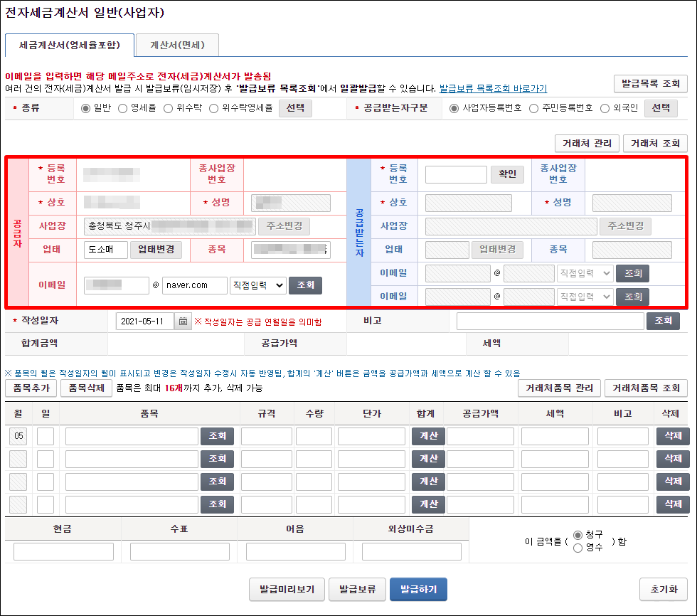Click recipient 주소변경 button
This screenshot has width=697, height=616.
(625, 226)
